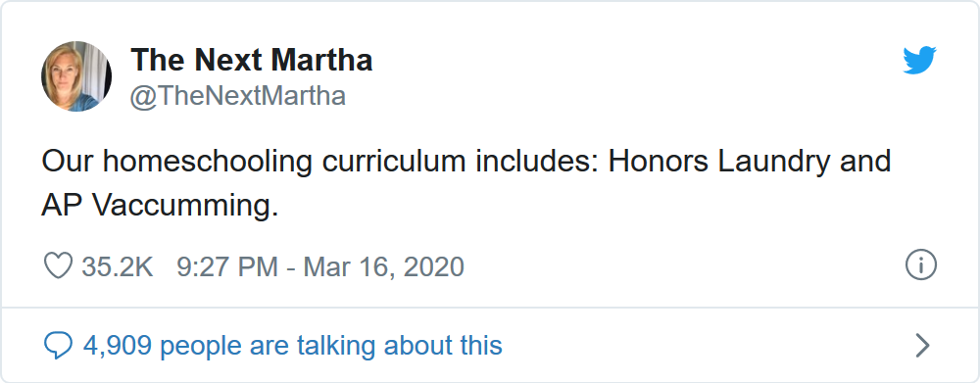The height and width of the screenshot is (383, 980).
Task: Click the word curriculum in the tweet
Action: [x=394, y=162]
